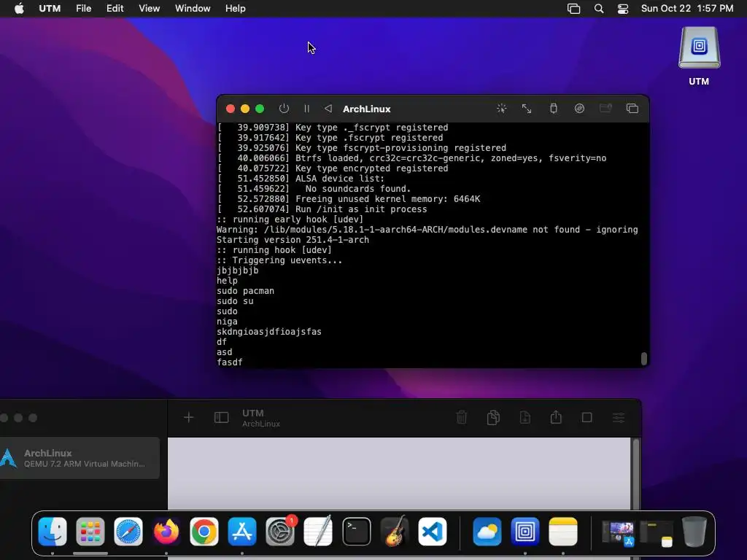The width and height of the screenshot is (747, 560).
Task: Open Spotlight search in menu bar
Action: (599, 9)
